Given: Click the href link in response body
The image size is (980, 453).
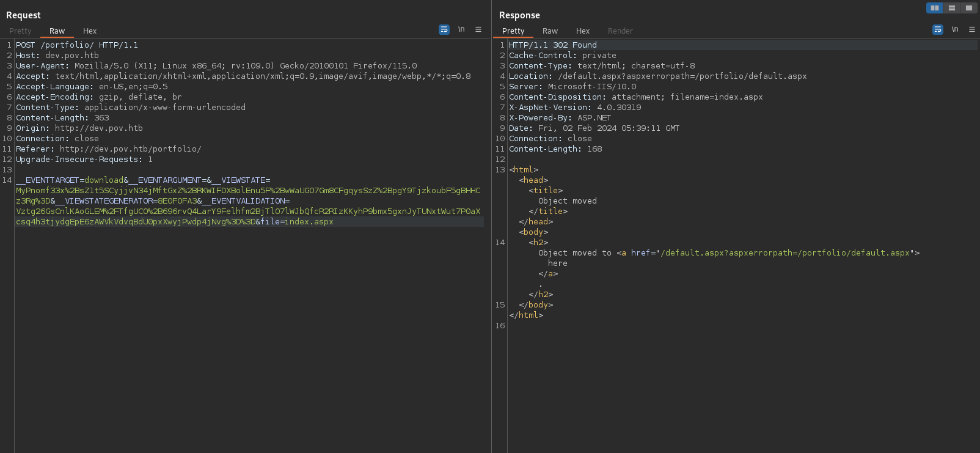Looking at the screenshot, I should click(785, 253).
